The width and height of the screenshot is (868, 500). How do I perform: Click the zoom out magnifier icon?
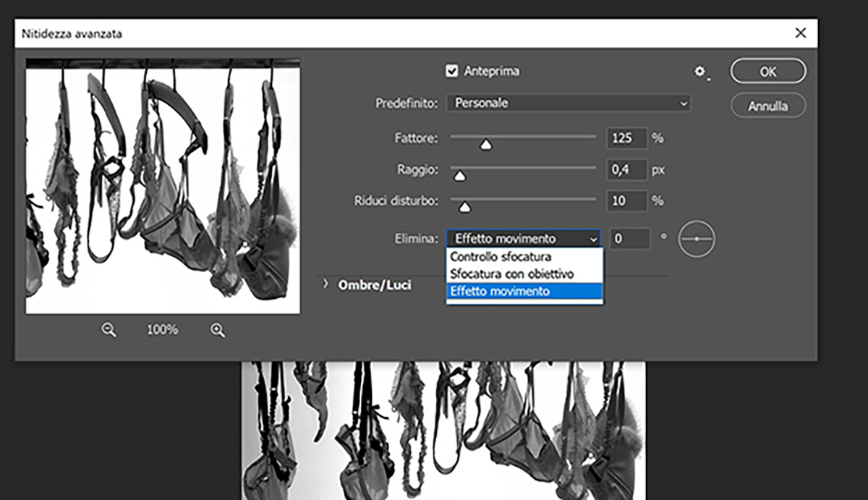point(109,330)
